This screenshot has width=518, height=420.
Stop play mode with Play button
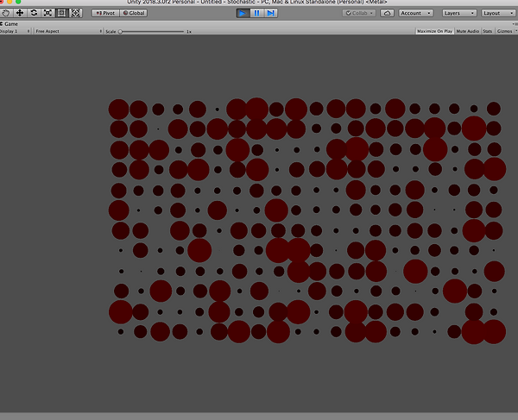243,13
